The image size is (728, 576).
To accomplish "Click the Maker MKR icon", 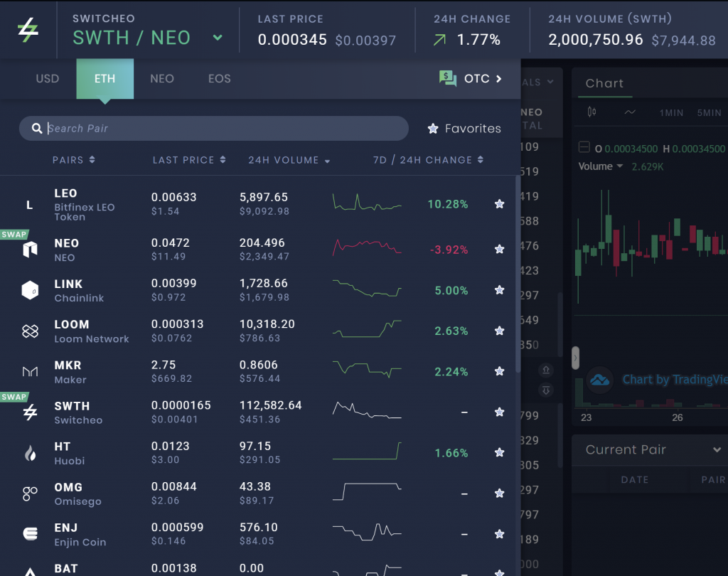I will (30, 372).
